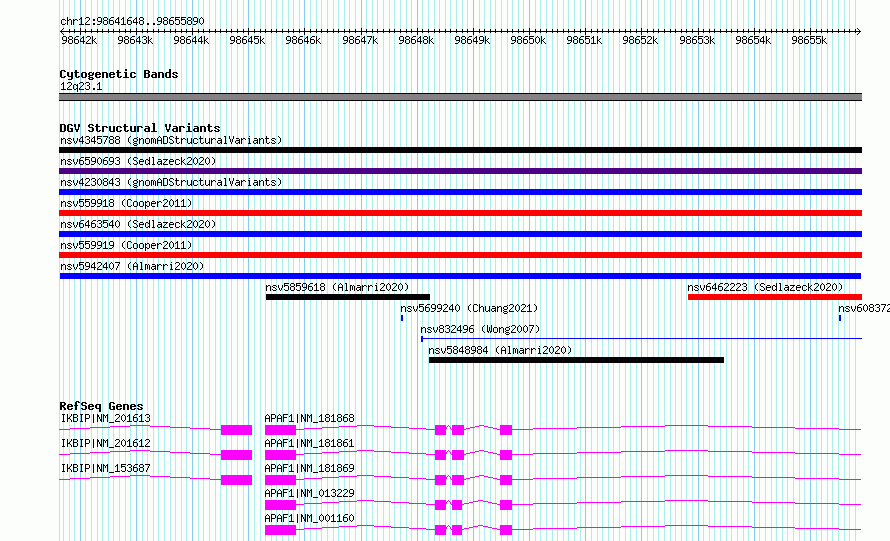Click the DGV Structural Variants track title
The image size is (890, 541).
(x=140, y=128)
